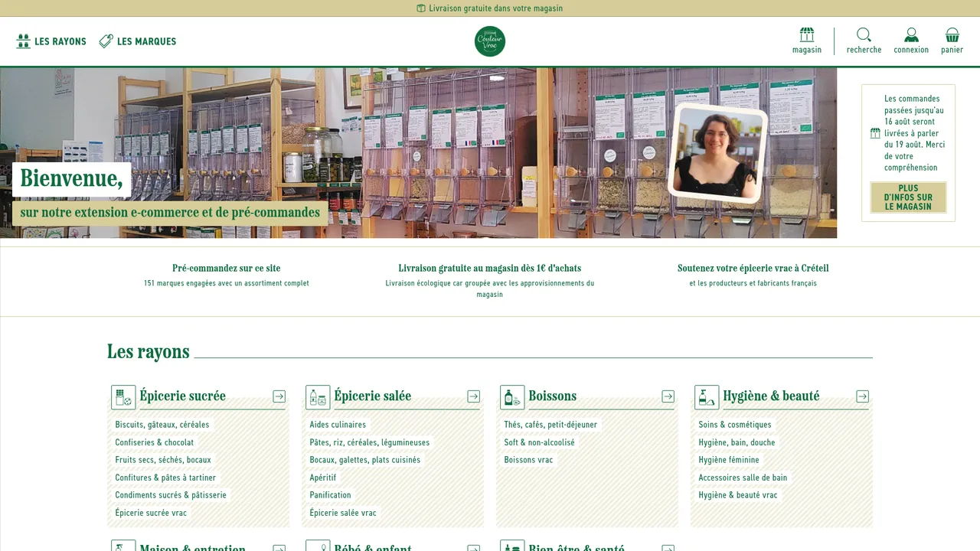Click the Couleur Vrac logo
The image size is (980, 551).
(x=490, y=41)
